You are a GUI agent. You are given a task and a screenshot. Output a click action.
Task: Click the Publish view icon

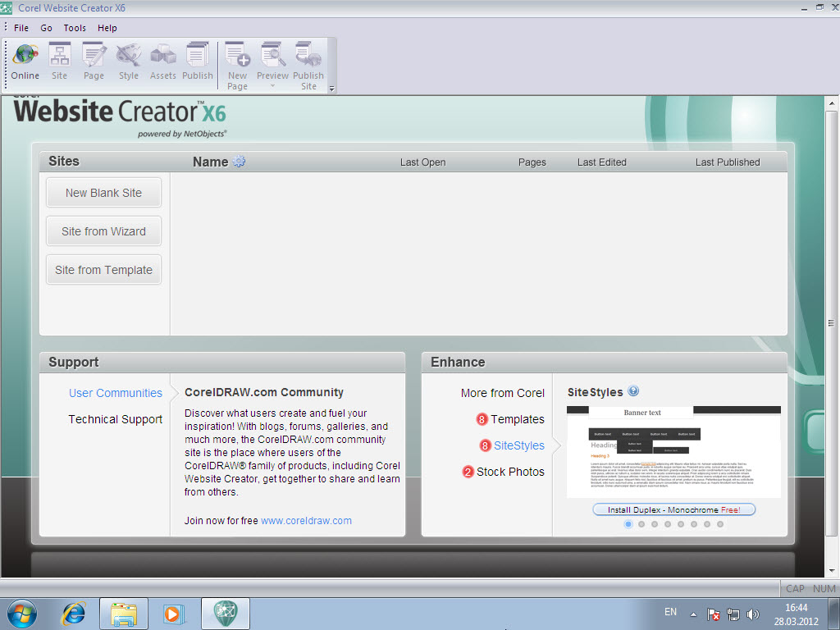tap(198, 62)
